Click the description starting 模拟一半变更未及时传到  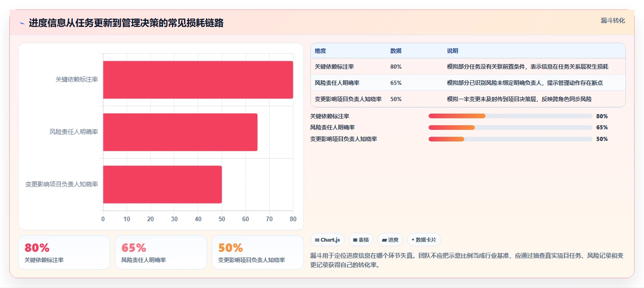pos(519,99)
